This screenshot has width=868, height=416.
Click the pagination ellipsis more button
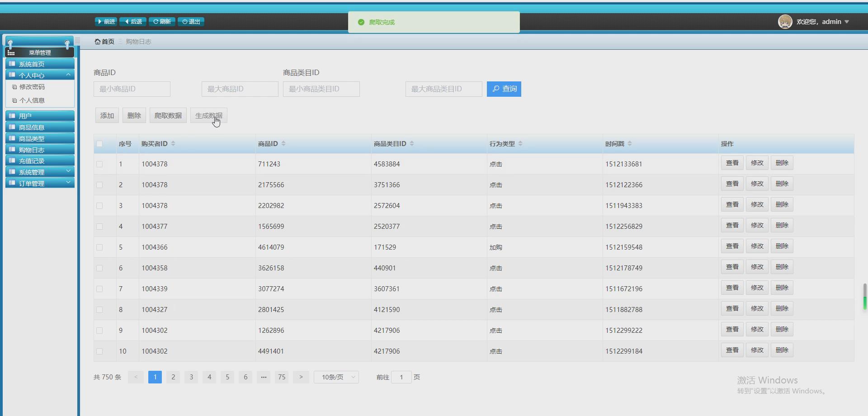tap(264, 377)
